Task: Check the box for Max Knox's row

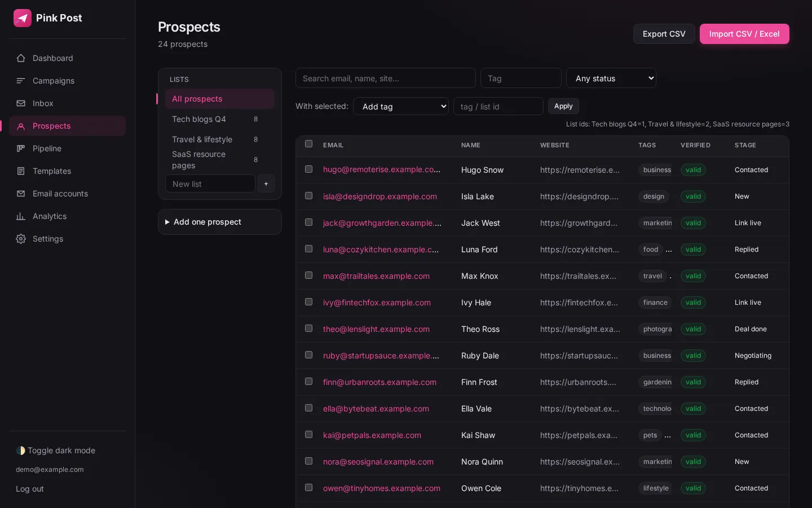Action: pos(308,275)
